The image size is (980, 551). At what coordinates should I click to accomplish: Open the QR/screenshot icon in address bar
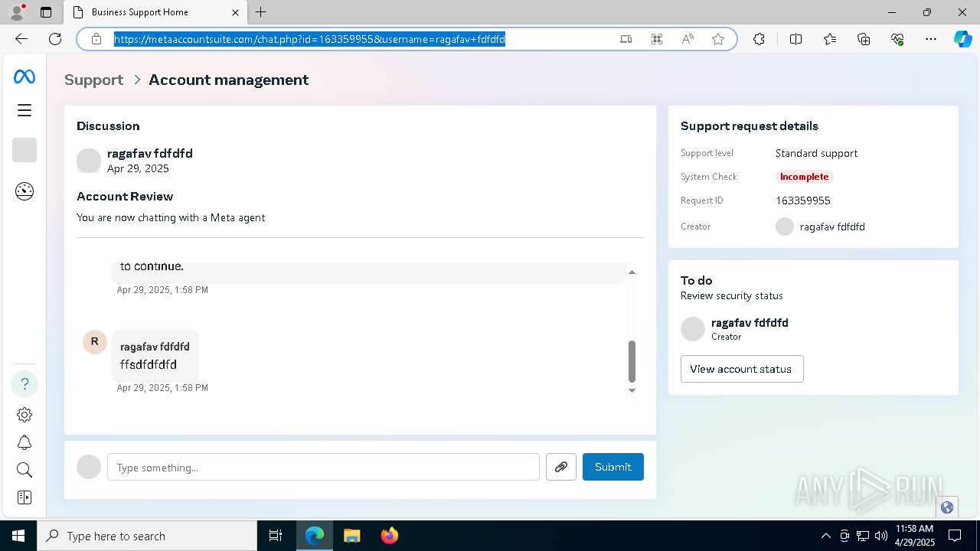click(657, 39)
